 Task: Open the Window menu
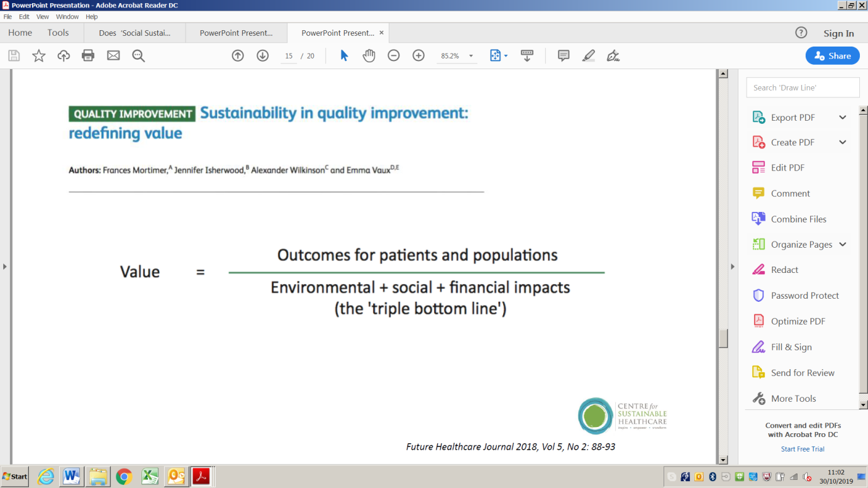67,17
